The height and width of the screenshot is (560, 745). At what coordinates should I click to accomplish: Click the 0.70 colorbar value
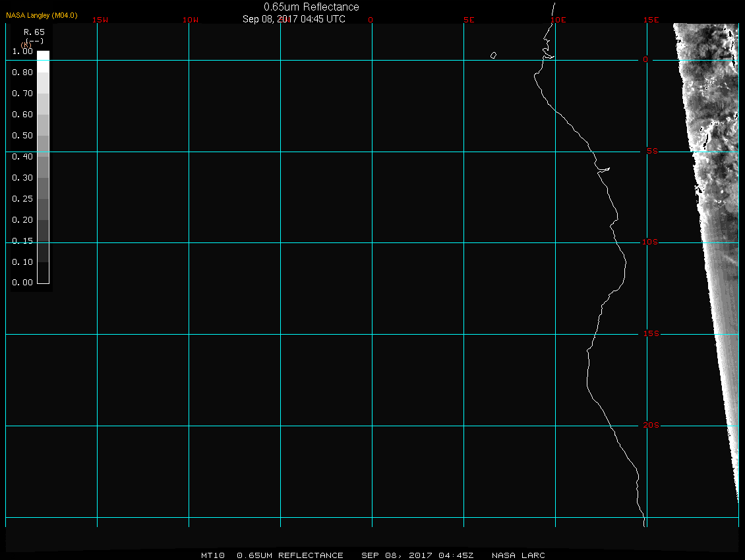(22, 93)
